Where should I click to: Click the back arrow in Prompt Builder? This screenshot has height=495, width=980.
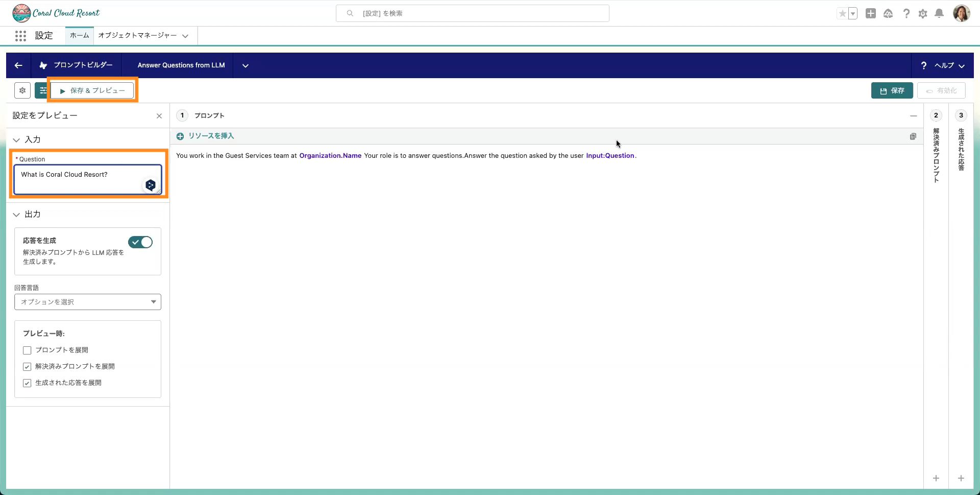tap(18, 65)
